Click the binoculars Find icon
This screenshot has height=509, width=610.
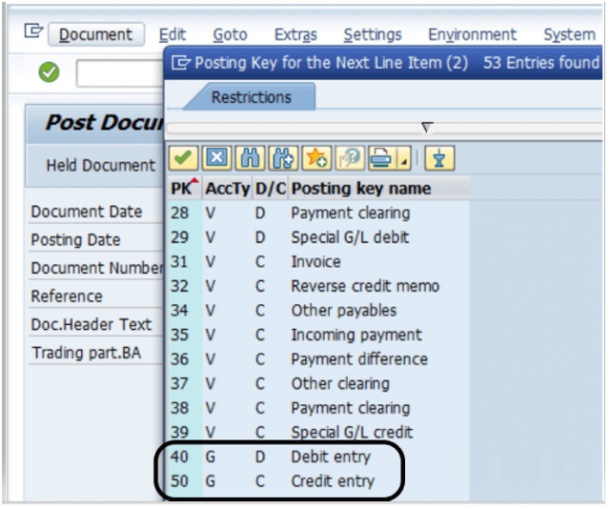249,158
